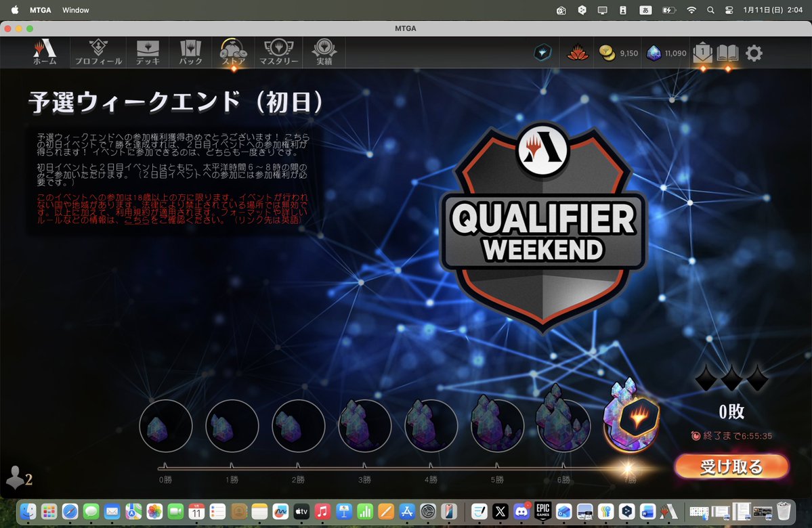Screen dimensions: 812x528
Task: Open Messages from the Dock
Action: pos(91,512)
